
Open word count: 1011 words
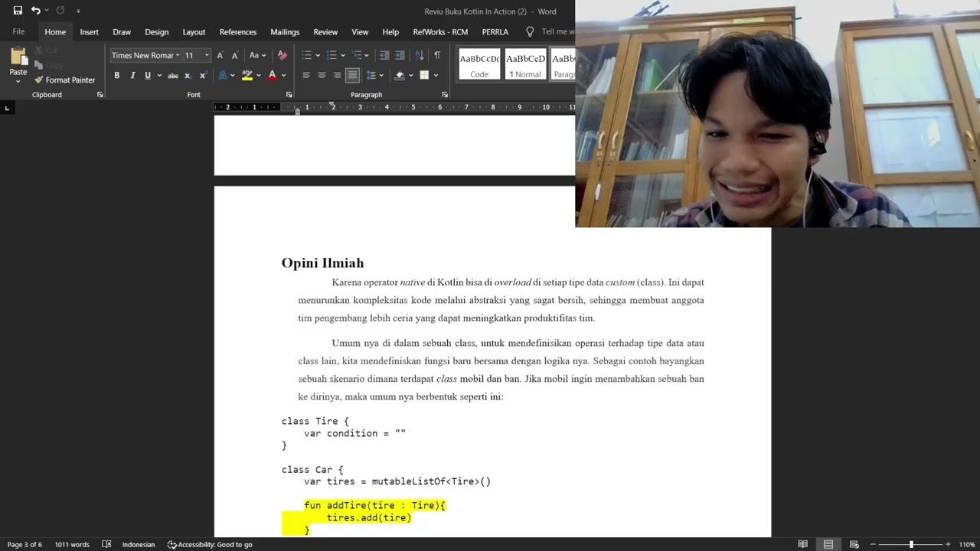pos(72,545)
